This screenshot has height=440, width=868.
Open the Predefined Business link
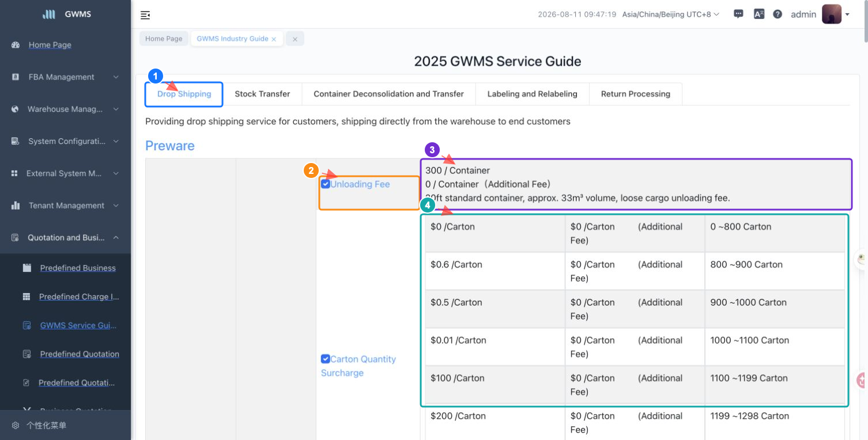click(78, 268)
